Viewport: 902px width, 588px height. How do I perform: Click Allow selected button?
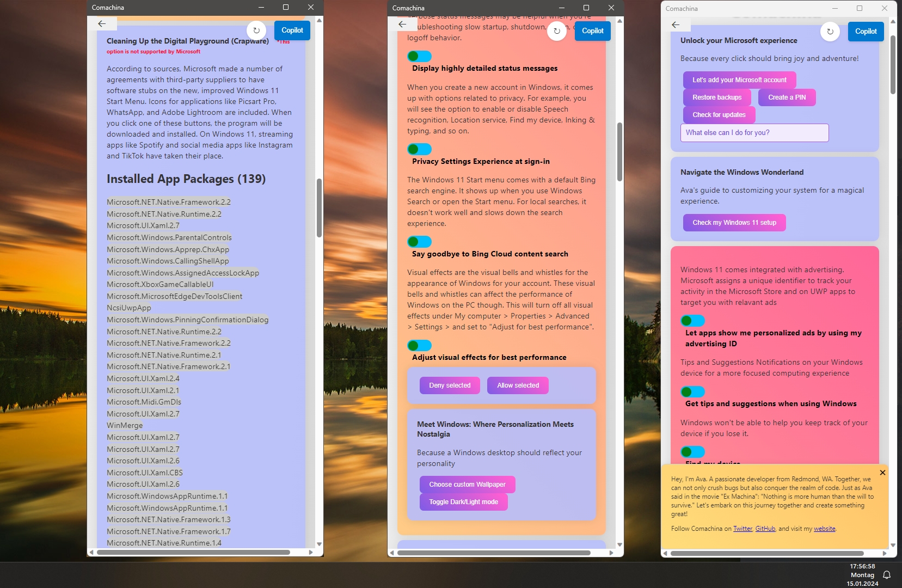[518, 385]
